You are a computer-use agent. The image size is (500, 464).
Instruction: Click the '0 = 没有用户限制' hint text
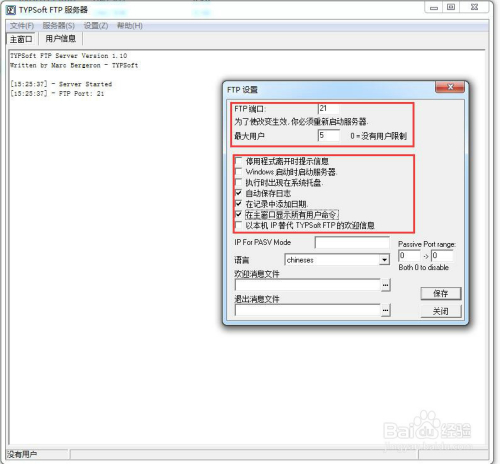click(378, 136)
